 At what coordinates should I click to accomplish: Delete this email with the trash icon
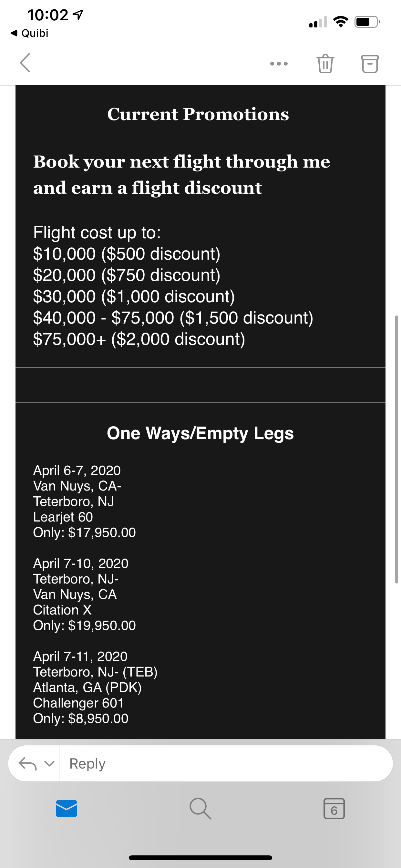coord(325,63)
